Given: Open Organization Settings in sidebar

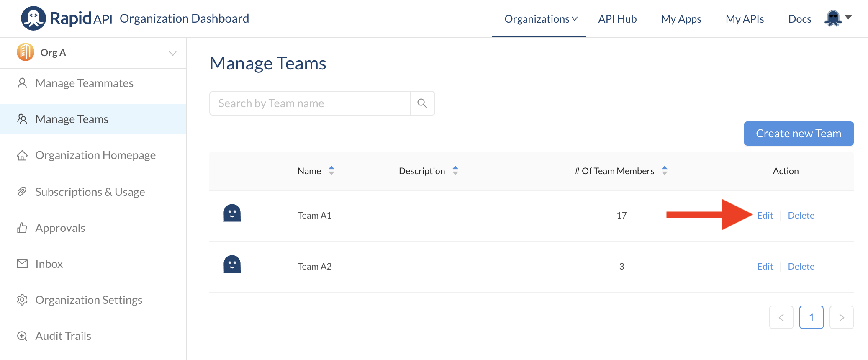Looking at the screenshot, I should click(93, 300).
